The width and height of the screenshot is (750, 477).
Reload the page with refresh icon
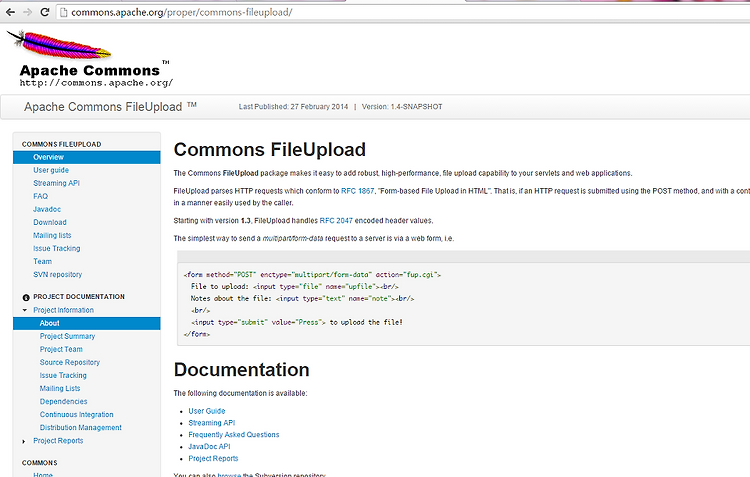[x=44, y=12]
